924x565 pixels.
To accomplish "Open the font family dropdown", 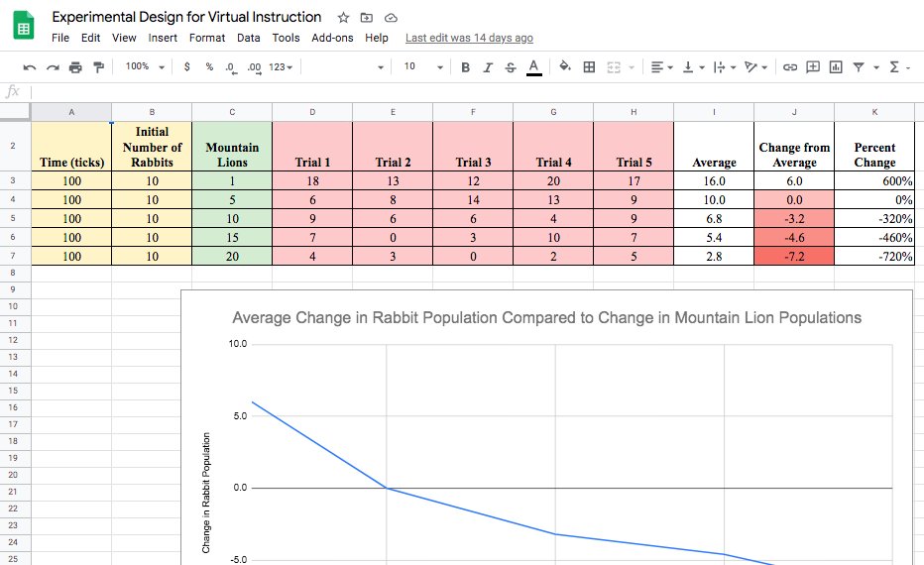I will pyautogui.click(x=346, y=67).
